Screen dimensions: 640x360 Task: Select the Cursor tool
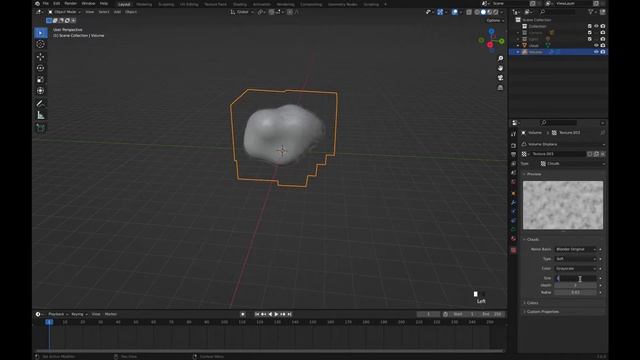(x=40, y=44)
